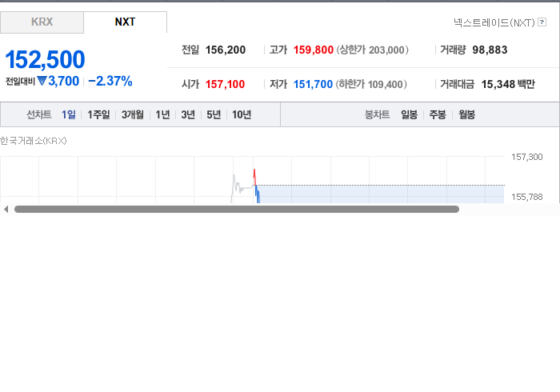Select the 1주일 line chart period
This screenshot has height=392, width=560.
tap(98, 114)
